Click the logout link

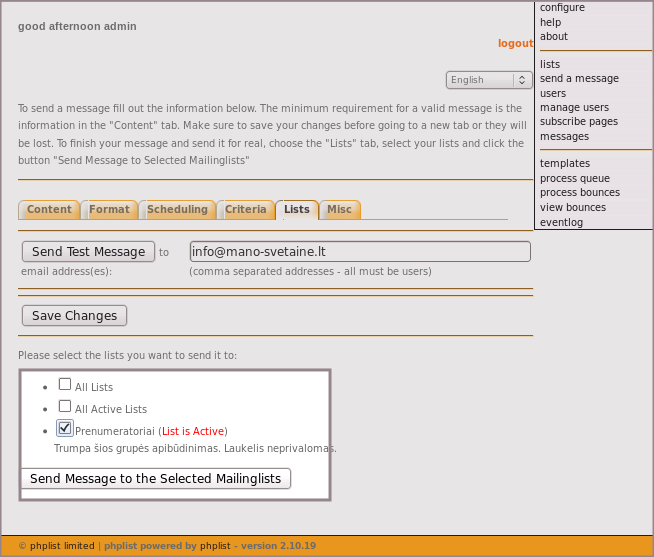(515, 43)
